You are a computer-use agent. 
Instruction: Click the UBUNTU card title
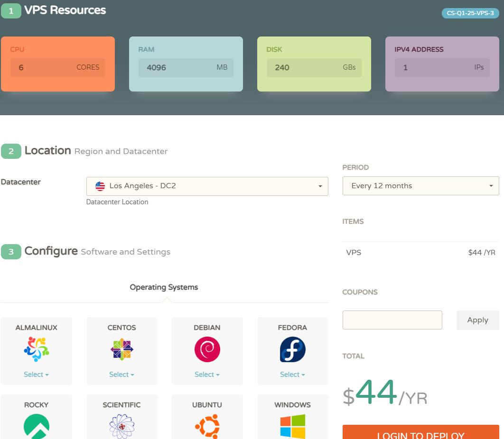point(207,405)
